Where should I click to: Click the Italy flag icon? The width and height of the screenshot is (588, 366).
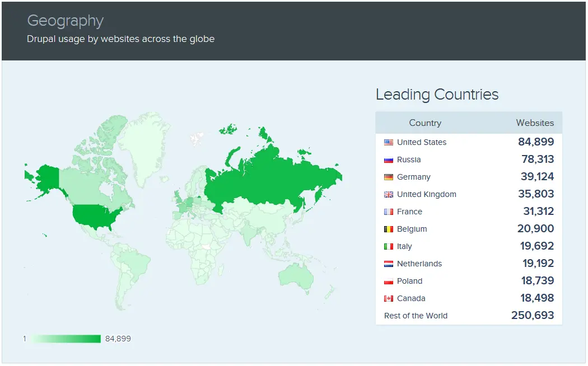[389, 246]
